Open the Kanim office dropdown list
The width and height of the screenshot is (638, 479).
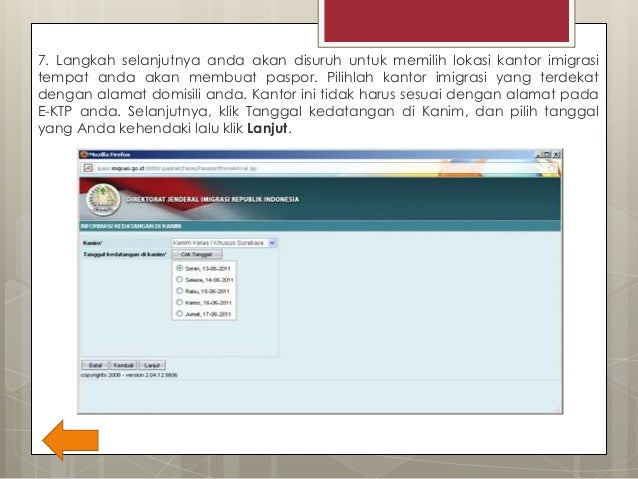[x=224, y=243]
